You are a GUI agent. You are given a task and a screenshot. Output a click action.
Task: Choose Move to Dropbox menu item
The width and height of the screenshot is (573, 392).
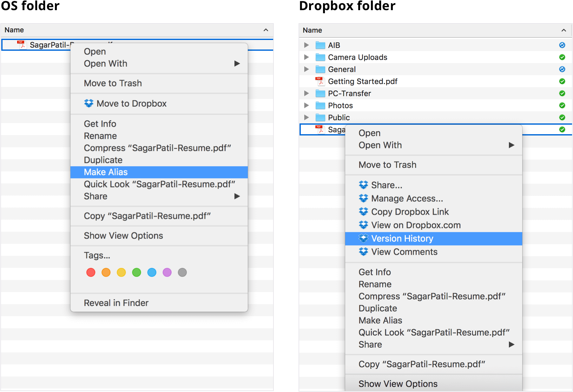point(159,103)
